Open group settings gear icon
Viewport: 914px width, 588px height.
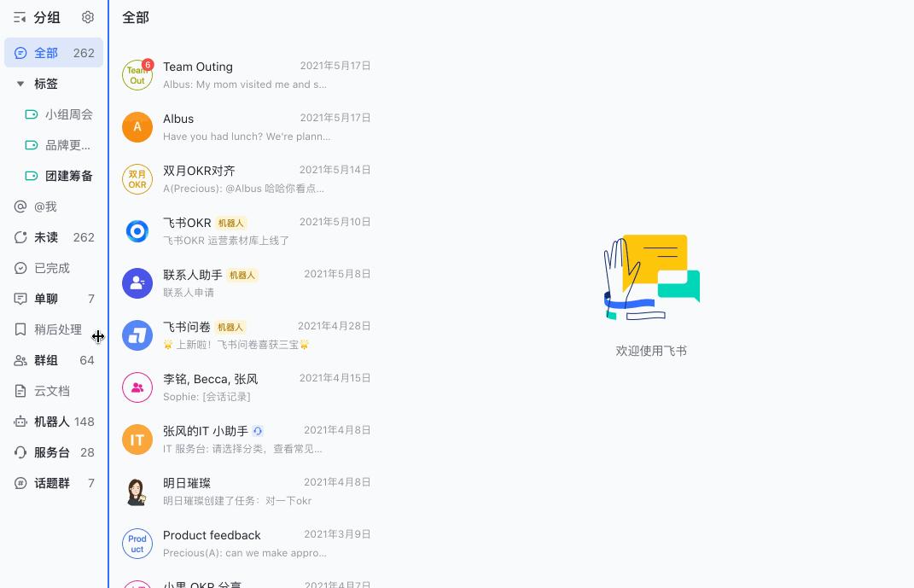[x=87, y=17]
